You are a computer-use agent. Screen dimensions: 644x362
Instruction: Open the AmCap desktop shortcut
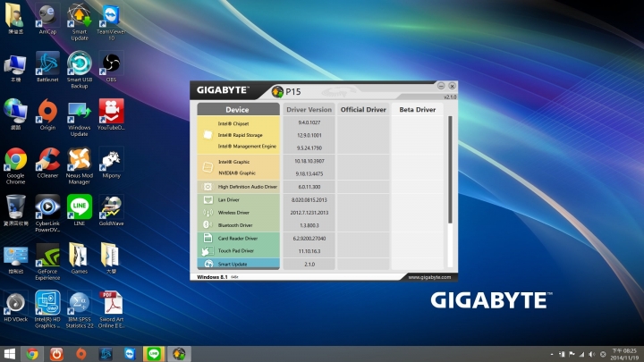(47, 20)
